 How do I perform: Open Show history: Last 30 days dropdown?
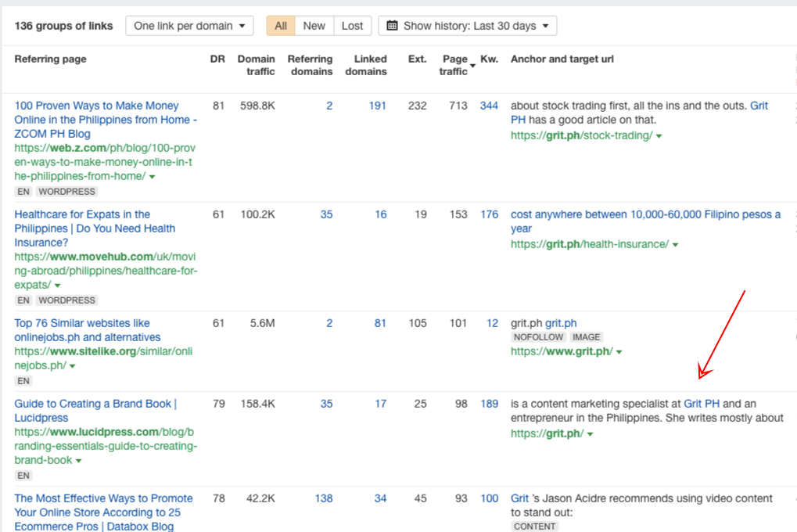coord(468,26)
